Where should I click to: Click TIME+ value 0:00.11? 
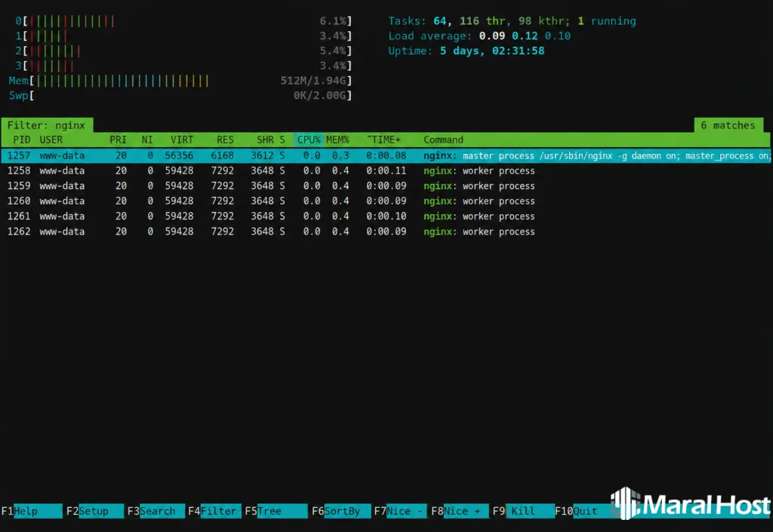386,171
